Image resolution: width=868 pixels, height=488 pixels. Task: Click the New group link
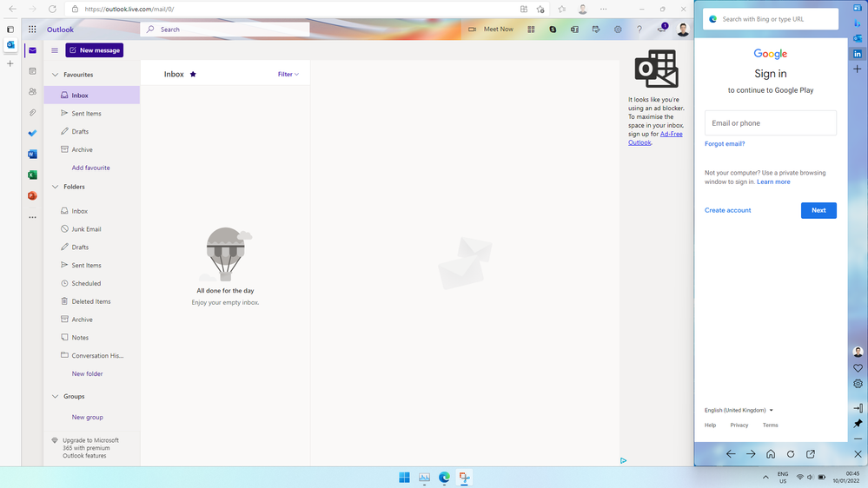click(87, 417)
